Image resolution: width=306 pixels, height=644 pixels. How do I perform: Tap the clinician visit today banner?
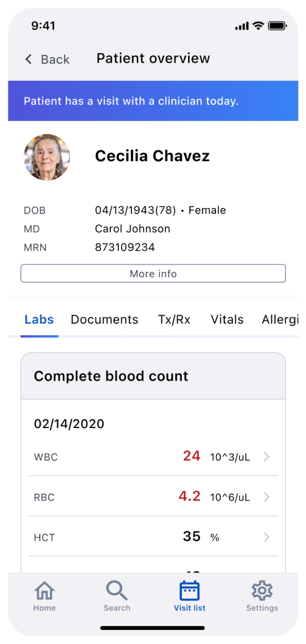pos(153,100)
